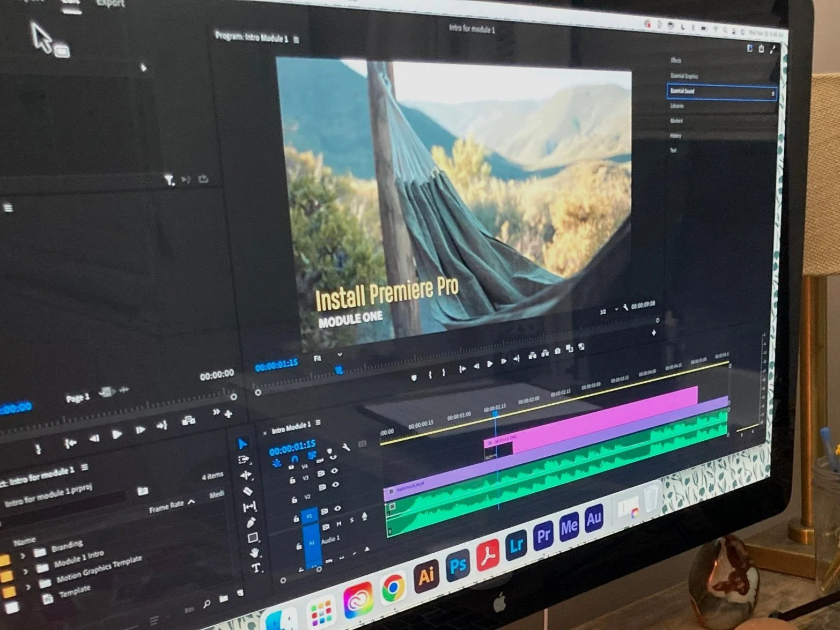
Task: Open Adobe Audition from the Dock
Action: pyautogui.click(x=593, y=518)
